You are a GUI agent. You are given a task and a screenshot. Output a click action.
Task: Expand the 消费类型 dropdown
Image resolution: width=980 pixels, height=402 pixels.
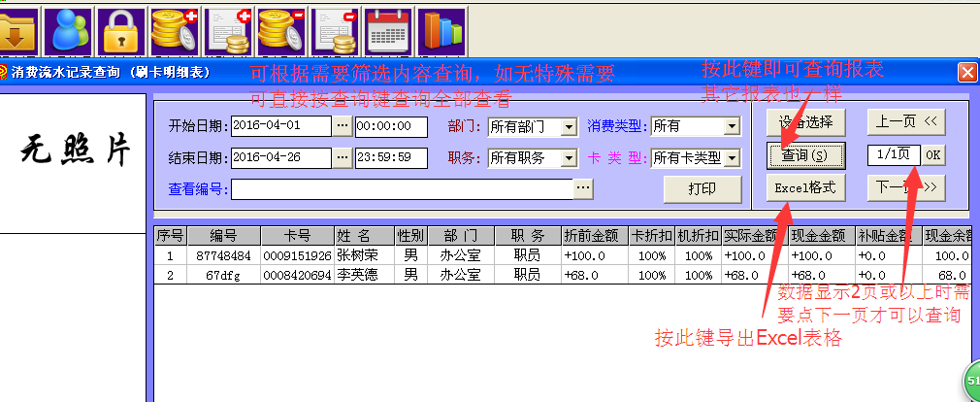click(x=732, y=127)
